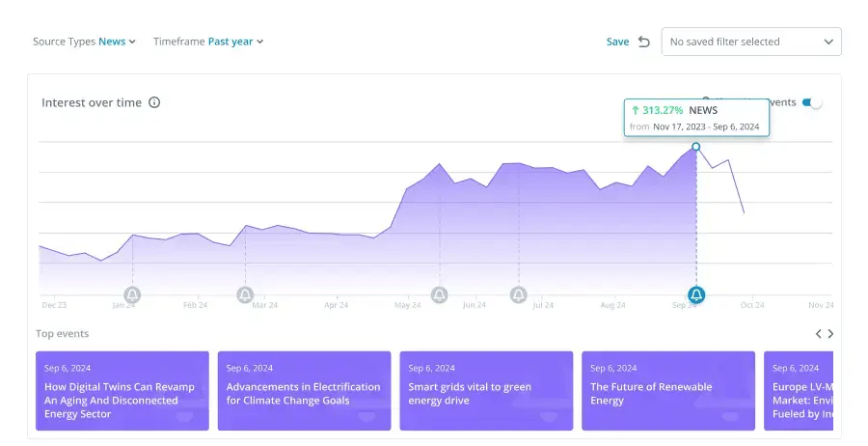Image resolution: width=868 pixels, height=446 pixels.
Task: Click the bell event marker near Mar 24
Action: pos(245,294)
